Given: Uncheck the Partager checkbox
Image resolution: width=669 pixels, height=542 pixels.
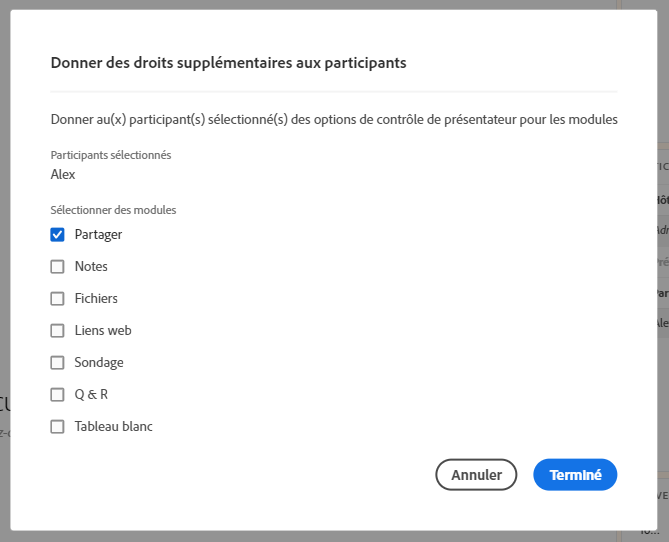Looking at the screenshot, I should (58, 235).
